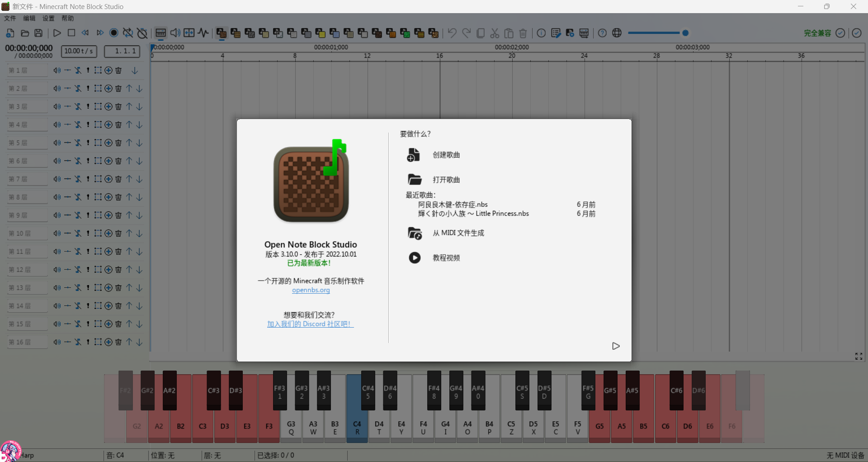Click the save song floppy icon
Screen dimensions: 868x462
39,33
